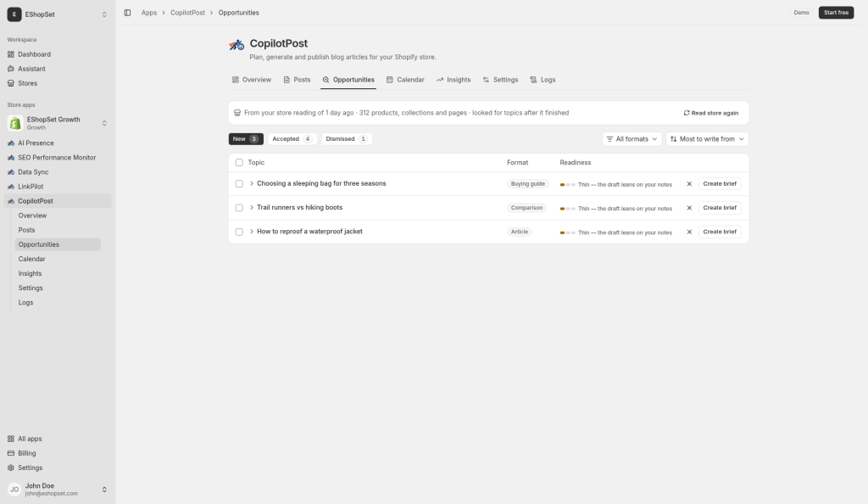Dismiss the sleeping bag topic with X

(689, 184)
